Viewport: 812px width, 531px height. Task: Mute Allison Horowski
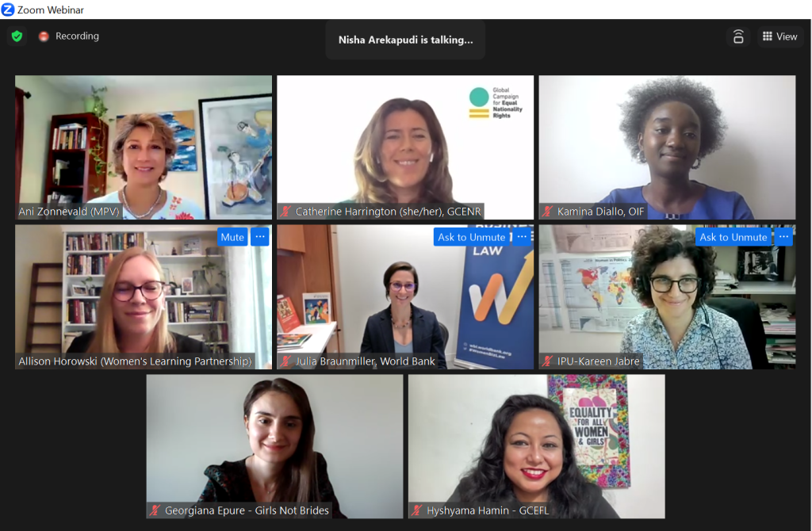click(x=232, y=237)
